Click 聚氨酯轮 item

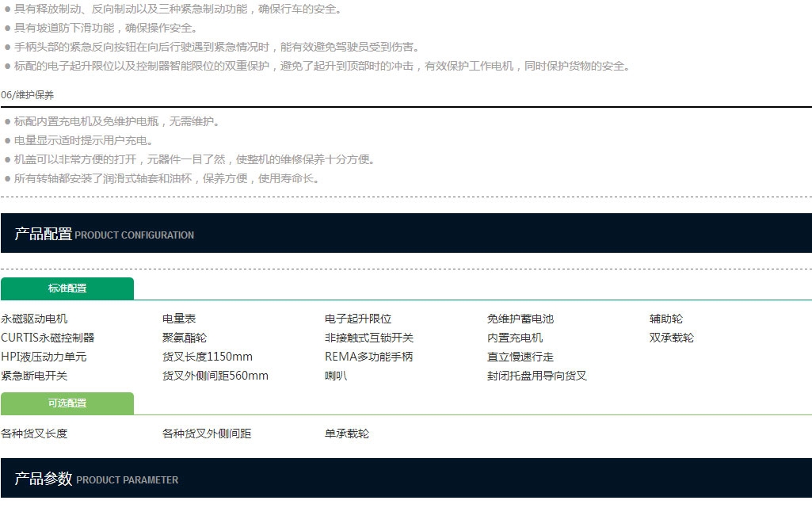tap(185, 338)
